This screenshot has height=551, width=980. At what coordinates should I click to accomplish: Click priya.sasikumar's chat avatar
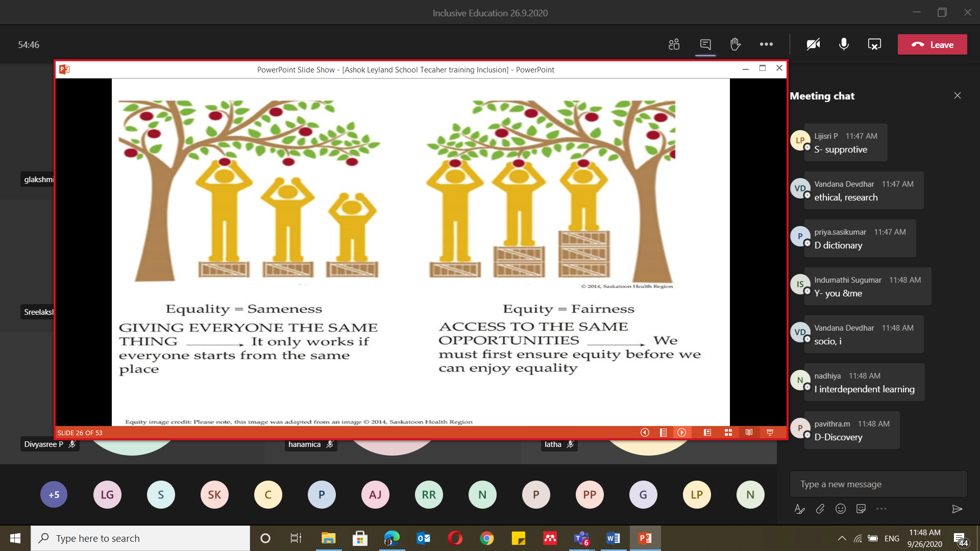point(800,236)
